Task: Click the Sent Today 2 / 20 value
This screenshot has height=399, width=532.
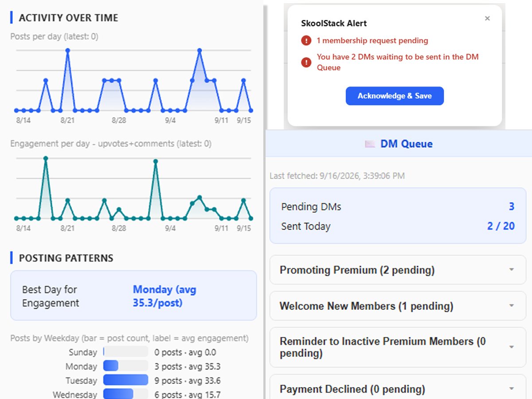Action: 501,226
